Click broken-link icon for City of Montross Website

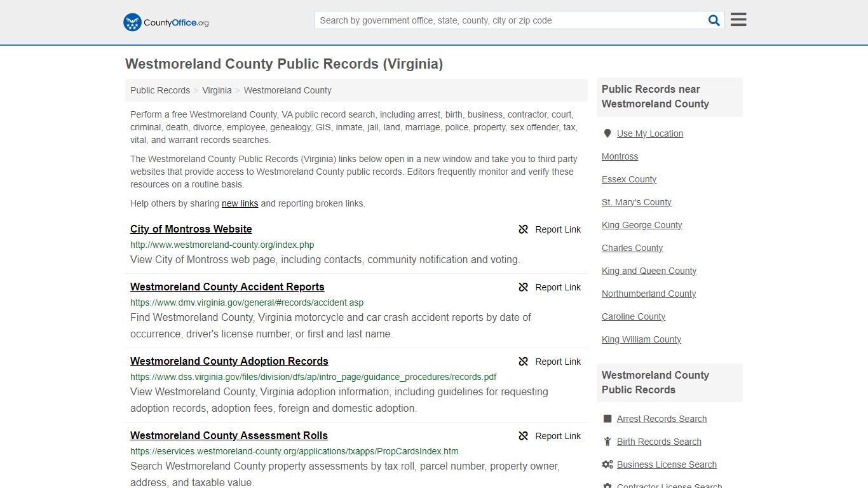pos(524,229)
